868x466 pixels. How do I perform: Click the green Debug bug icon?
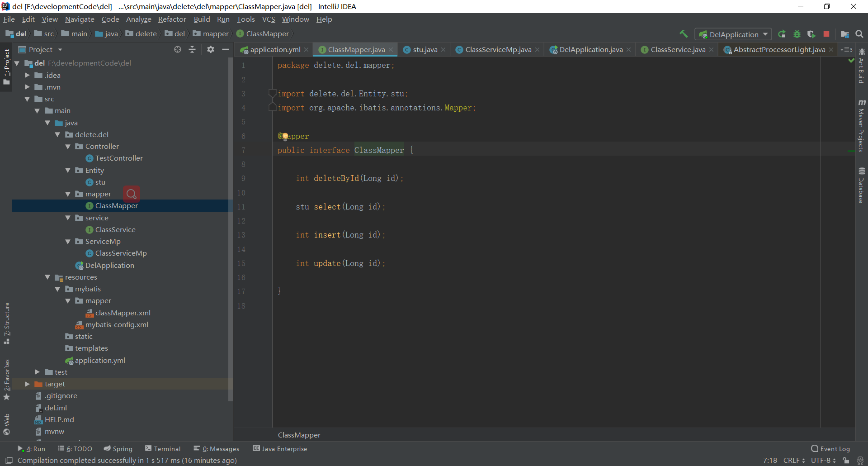coord(797,34)
